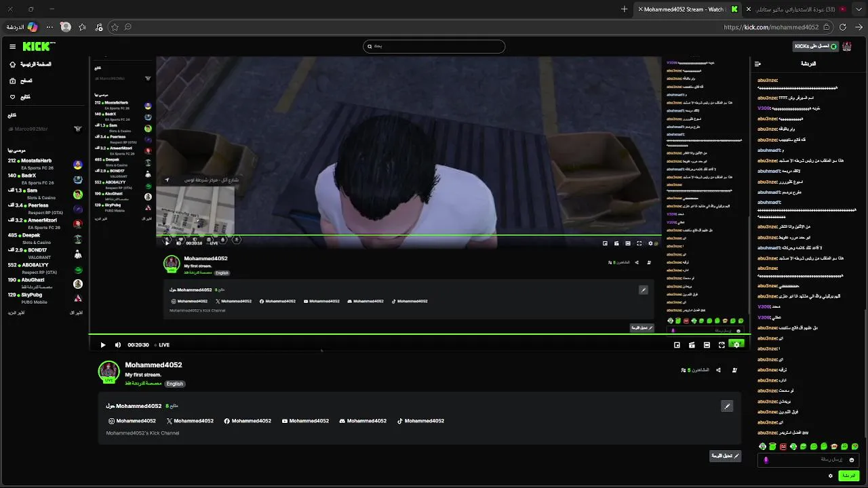Viewport: 868px width, 488px height.
Task: Share the stream via share icon
Action: pos(718,370)
